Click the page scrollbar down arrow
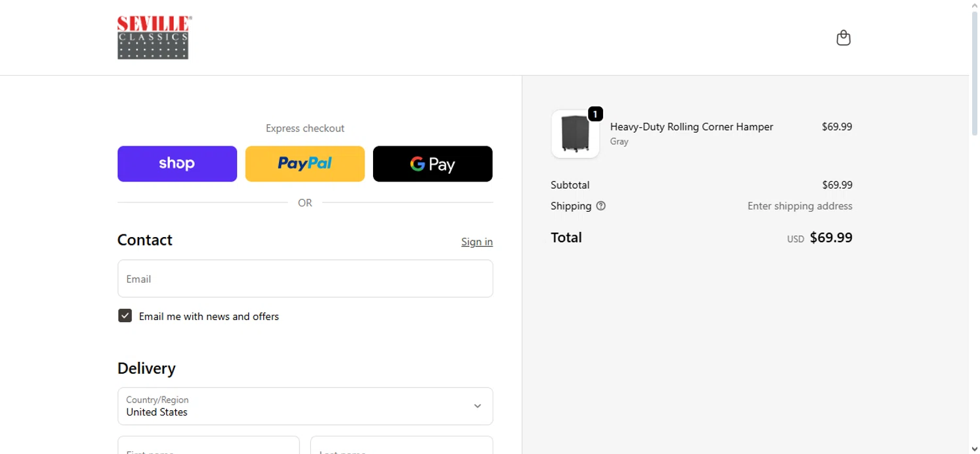Screen dimensions: 980x454 974,449
